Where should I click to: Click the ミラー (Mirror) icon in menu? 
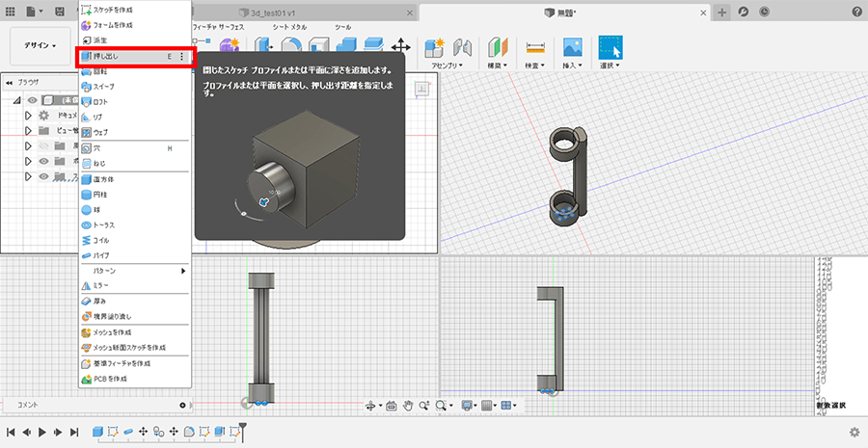pos(86,286)
